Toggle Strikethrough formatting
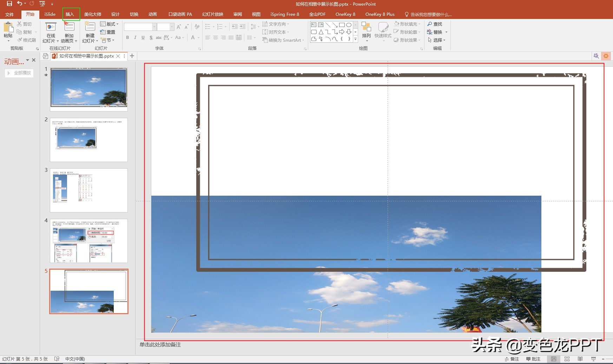Image resolution: width=613 pixels, height=364 pixels. click(x=159, y=38)
